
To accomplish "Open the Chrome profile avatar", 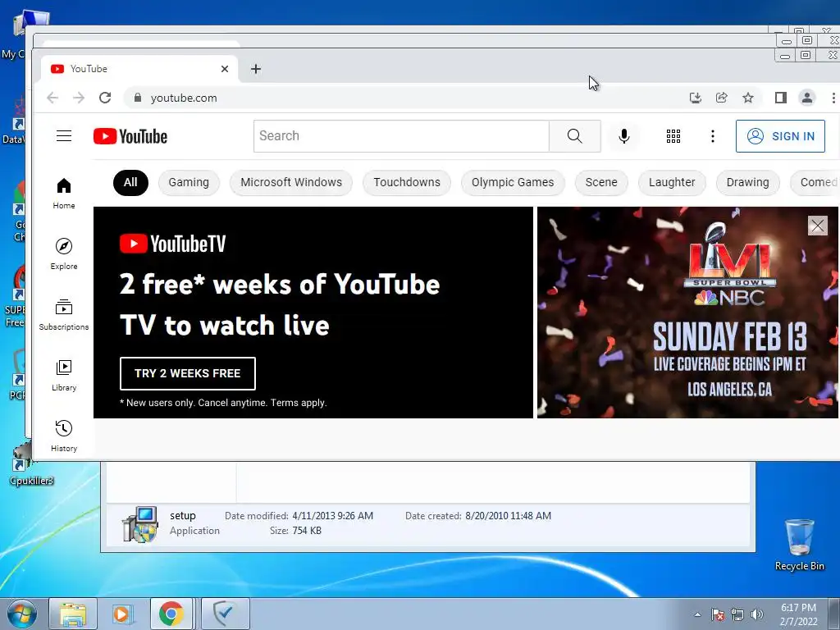I will point(807,98).
